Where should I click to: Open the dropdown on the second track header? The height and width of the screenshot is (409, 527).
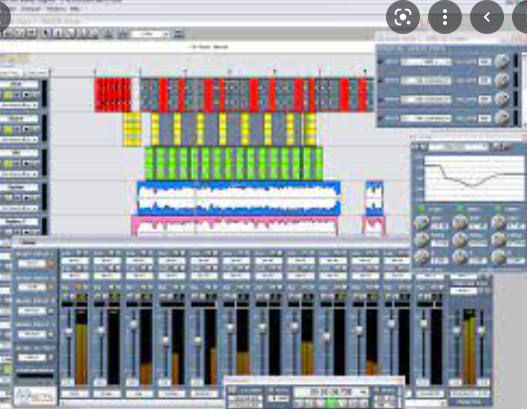click(19, 139)
